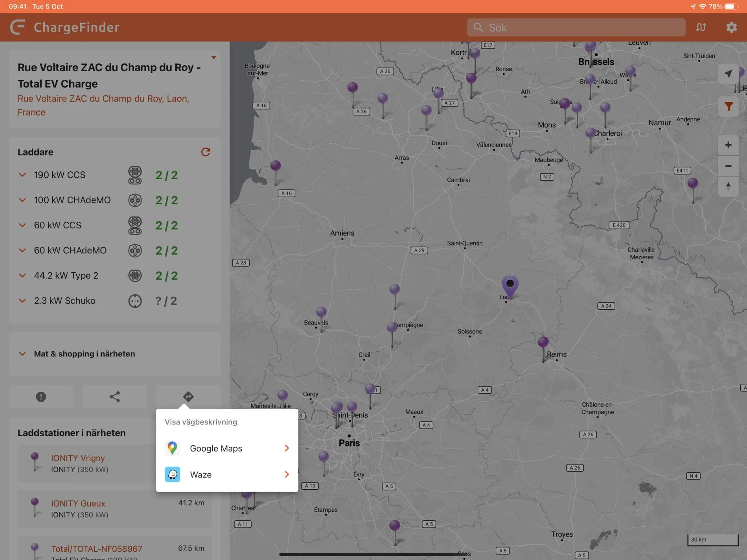Expand the 190 kW CCS row
Viewport: 747px width, 560px height.
[22, 174]
